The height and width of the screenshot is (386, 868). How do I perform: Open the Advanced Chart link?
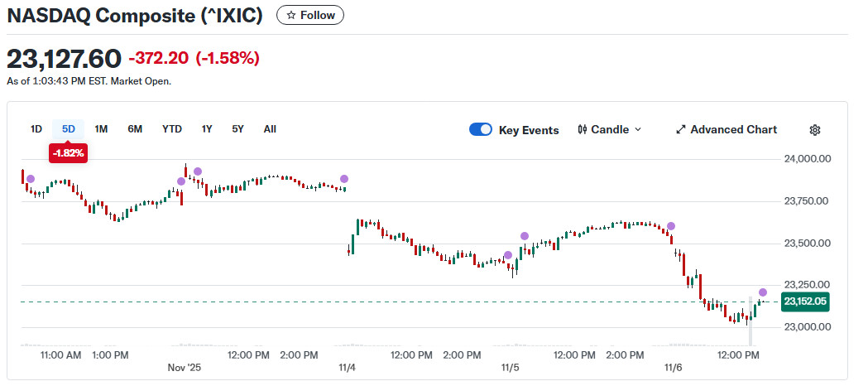click(x=733, y=130)
